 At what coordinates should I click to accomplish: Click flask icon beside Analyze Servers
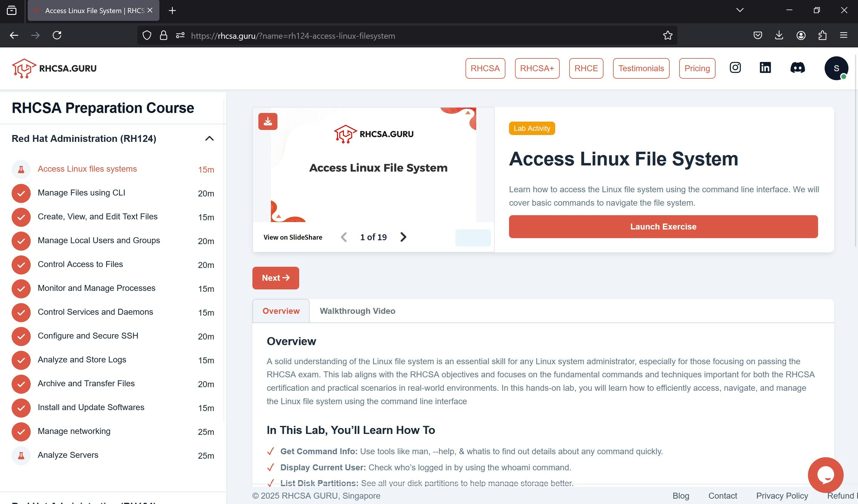click(21, 455)
